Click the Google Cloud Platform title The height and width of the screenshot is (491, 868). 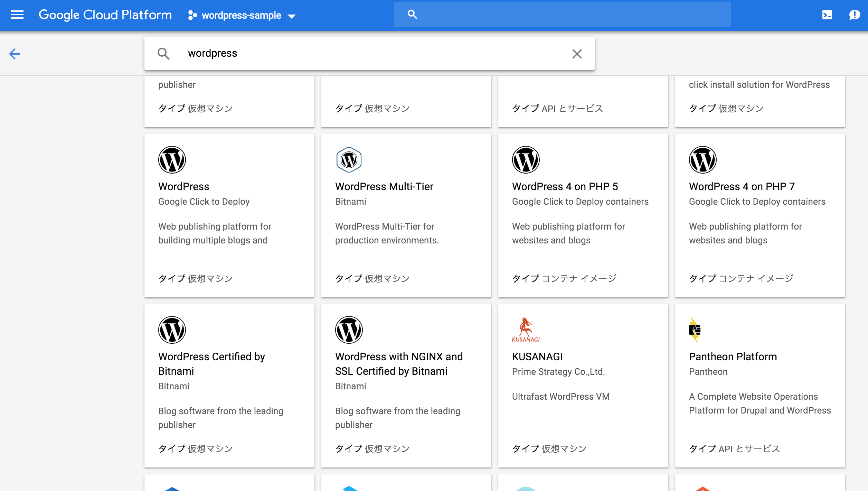[x=105, y=15]
